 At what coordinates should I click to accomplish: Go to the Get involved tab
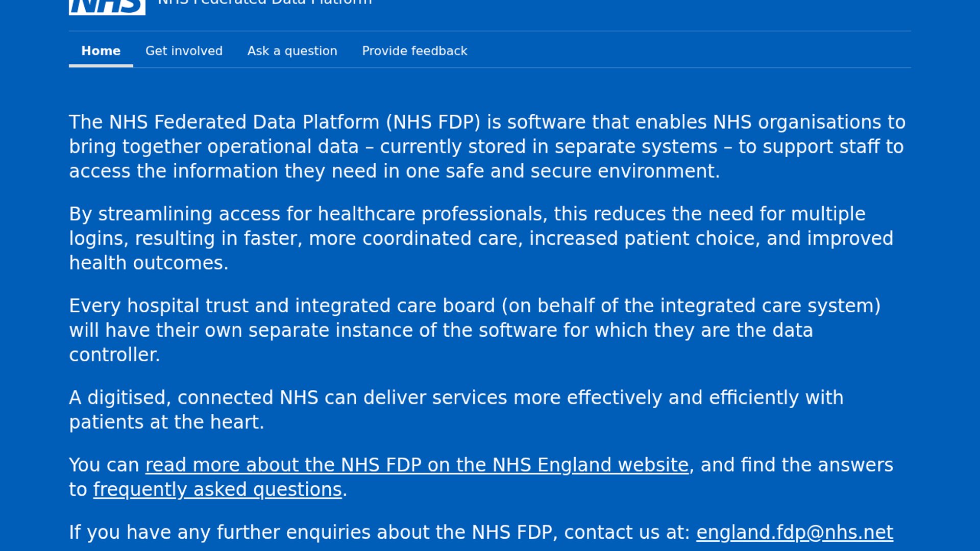pyautogui.click(x=184, y=51)
